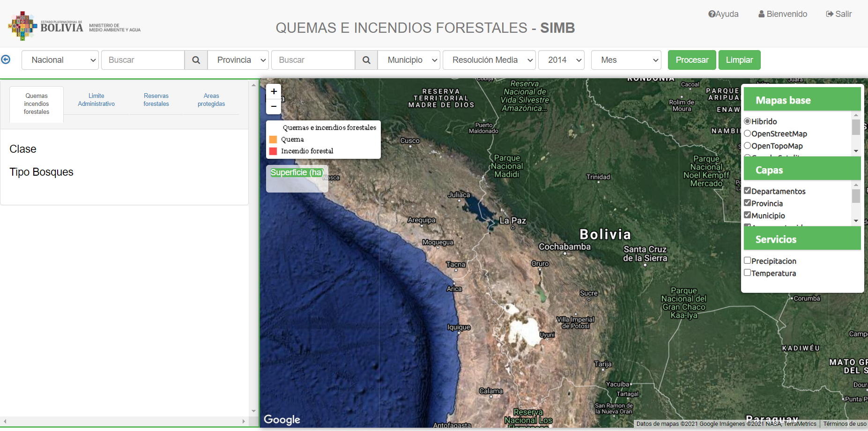Image resolution: width=868 pixels, height=431 pixels.
Task: Click the search magnifier after second Buscar field
Action: point(366,60)
